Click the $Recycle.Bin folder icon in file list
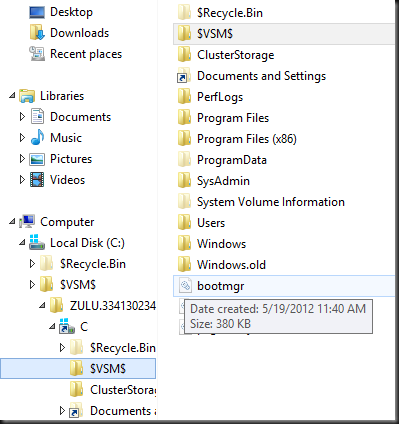 point(185,13)
